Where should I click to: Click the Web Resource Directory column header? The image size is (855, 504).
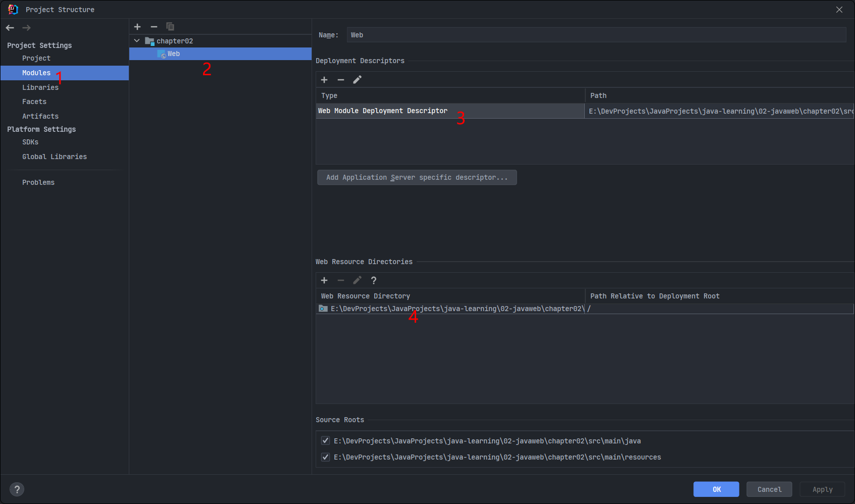(x=450, y=296)
